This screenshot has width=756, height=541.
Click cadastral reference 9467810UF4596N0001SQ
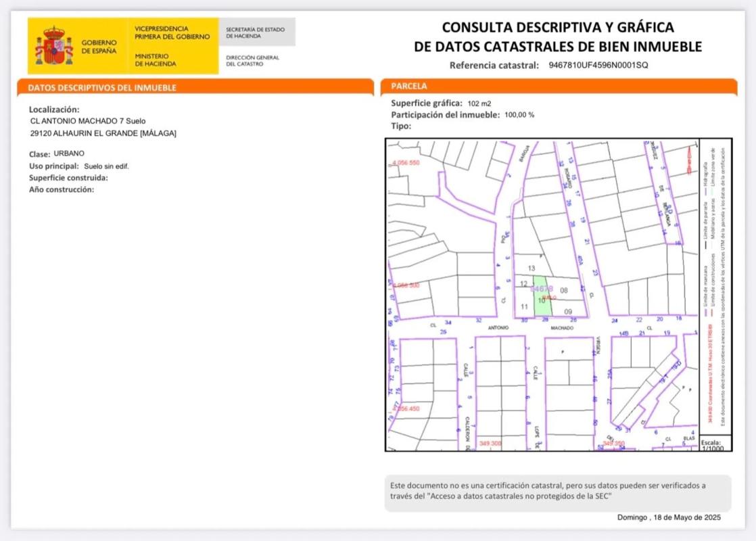[x=598, y=66]
